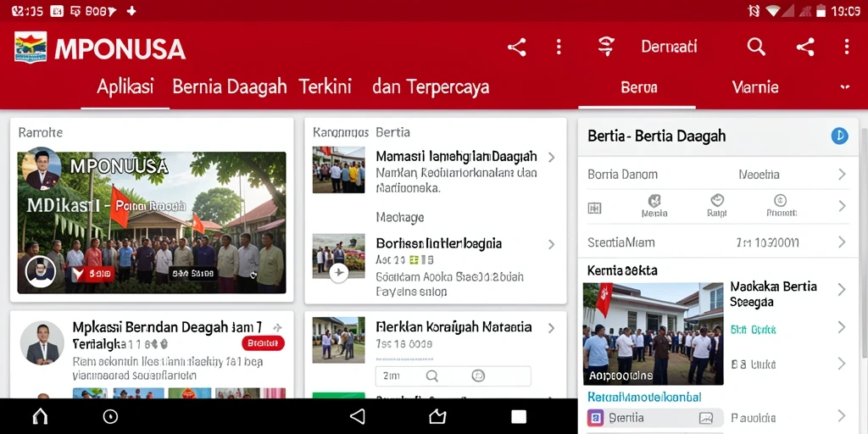Expand chevron next to B8 Uuke
The width and height of the screenshot is (868, 434).
pyautogui.click(x=842, y=363)
